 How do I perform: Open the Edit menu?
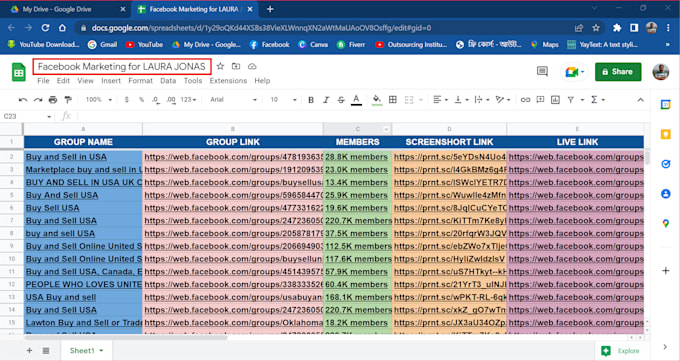click(x=63, y=81)
